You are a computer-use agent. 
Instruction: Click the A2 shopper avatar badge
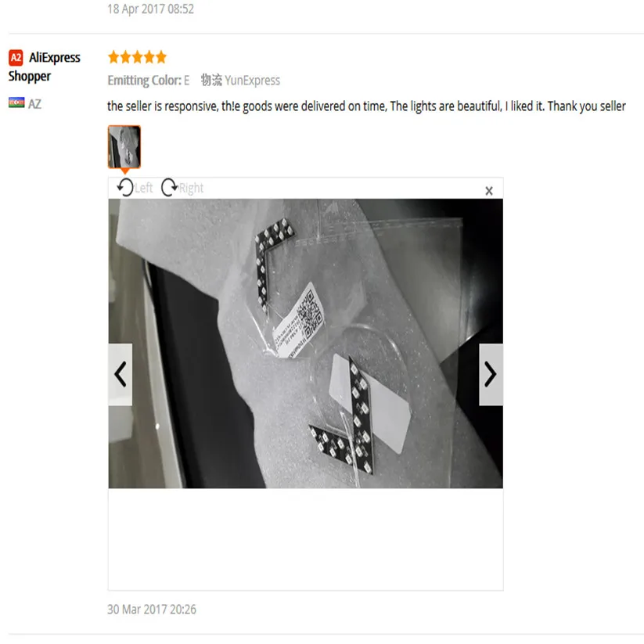click(x=16, y=57)
